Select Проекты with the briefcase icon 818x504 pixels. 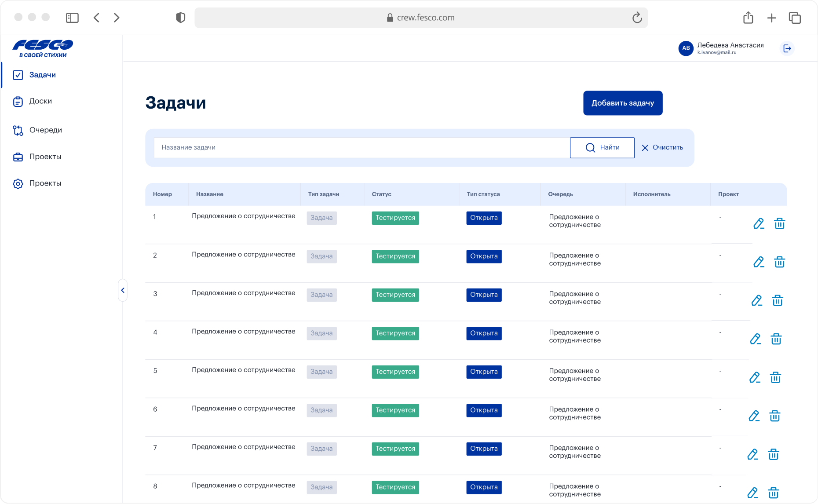[x=45, y=157]
